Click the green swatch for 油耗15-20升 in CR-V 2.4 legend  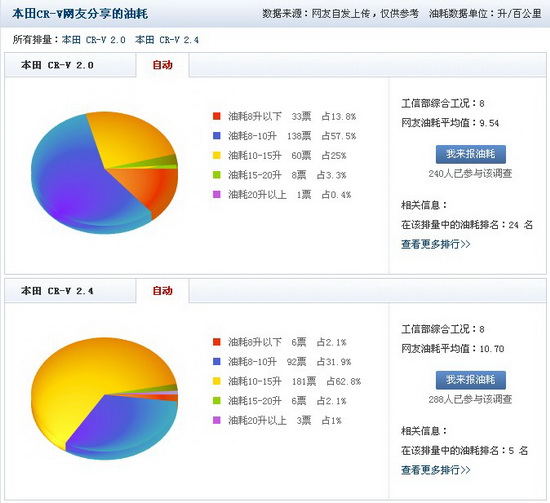click(217, 401)
